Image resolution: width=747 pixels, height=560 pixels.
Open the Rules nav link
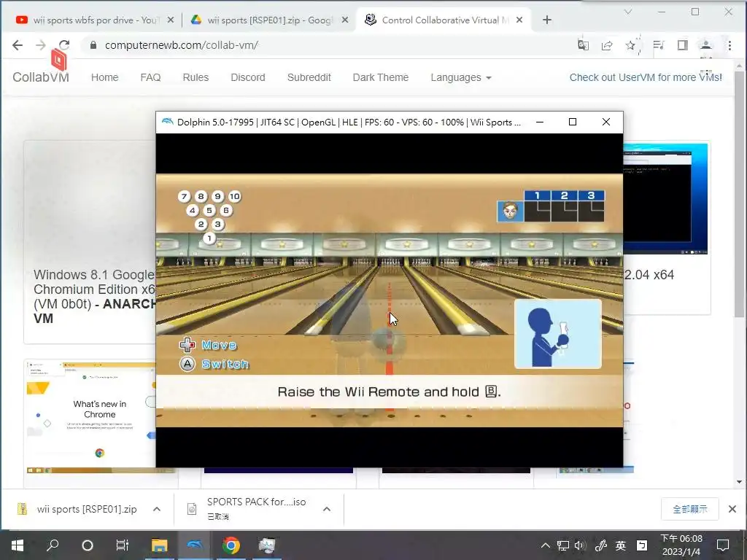[x=196, y=77]
